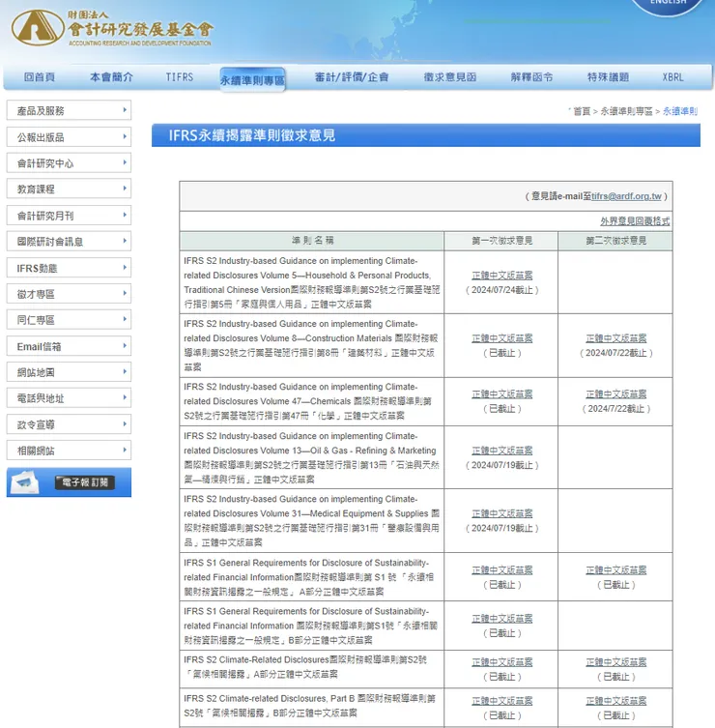The image size is (715, 728).
Task: Expand the 國際研討會訊息 sidebar menu
Action: [69, 241]
